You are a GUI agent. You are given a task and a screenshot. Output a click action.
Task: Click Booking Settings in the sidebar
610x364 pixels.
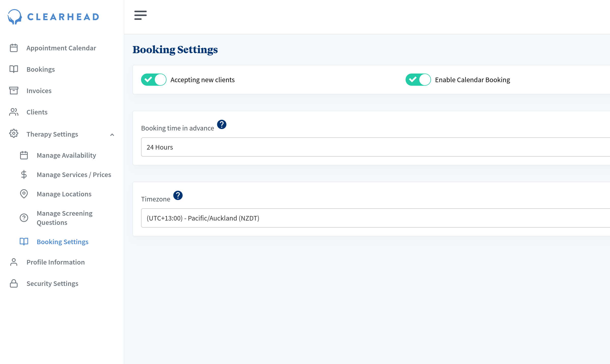tap(62, 242)
